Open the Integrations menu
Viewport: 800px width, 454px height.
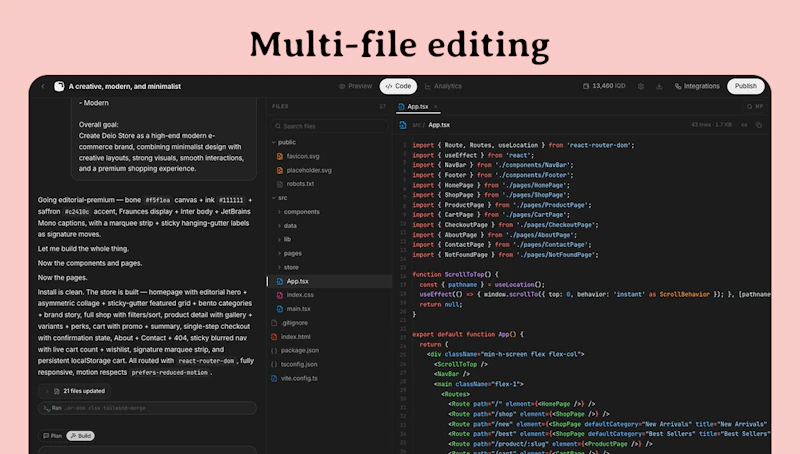(697, 86)
